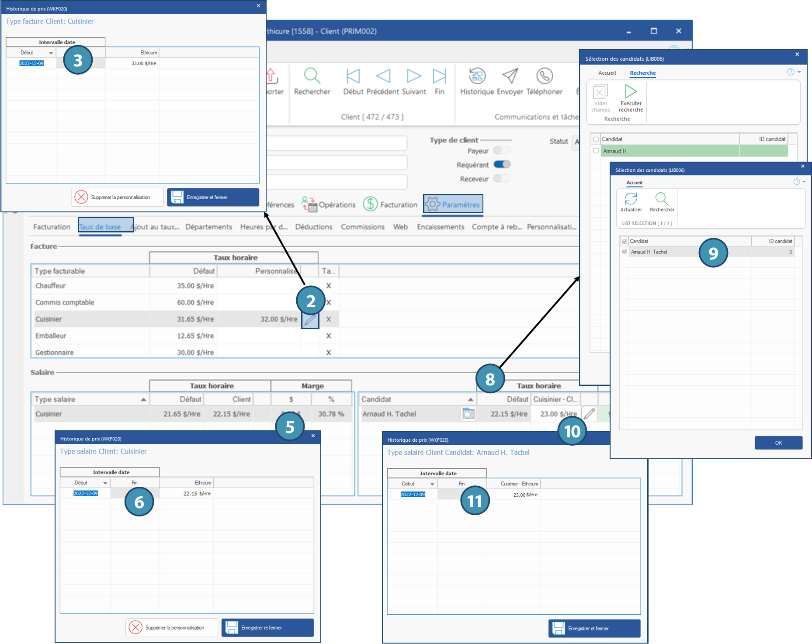Open candidate selection icon beside Arnaud H. Tachel
Viewport: 812px width, 644px height.
pyautogui.click(x=468, y=413)
